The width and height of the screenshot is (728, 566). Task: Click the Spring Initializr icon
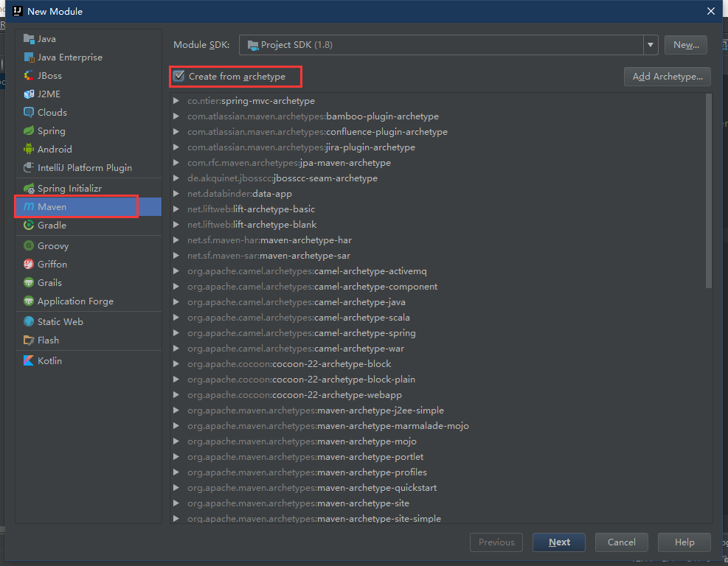29,189
